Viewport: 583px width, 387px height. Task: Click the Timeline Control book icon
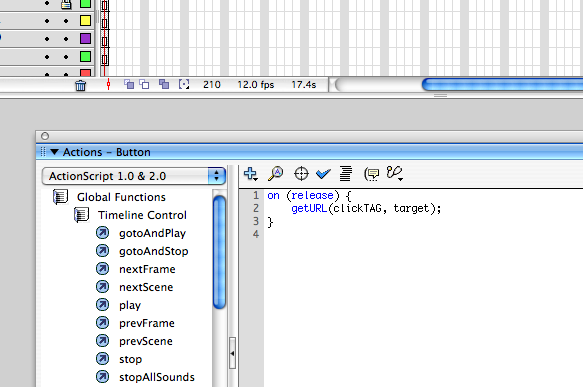coord(81,215)
